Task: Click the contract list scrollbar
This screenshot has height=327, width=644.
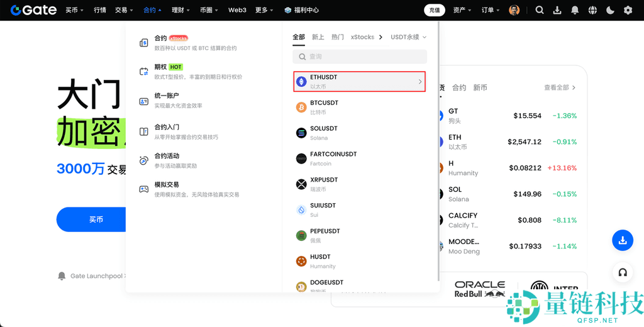Action: click(438, 152)
